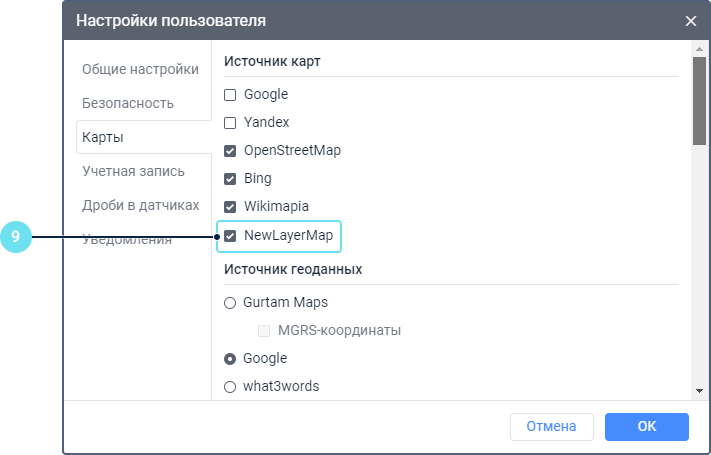Open the Учетная запись tab
Viewport: 711px width, 455px height.
tap(134, 171)
